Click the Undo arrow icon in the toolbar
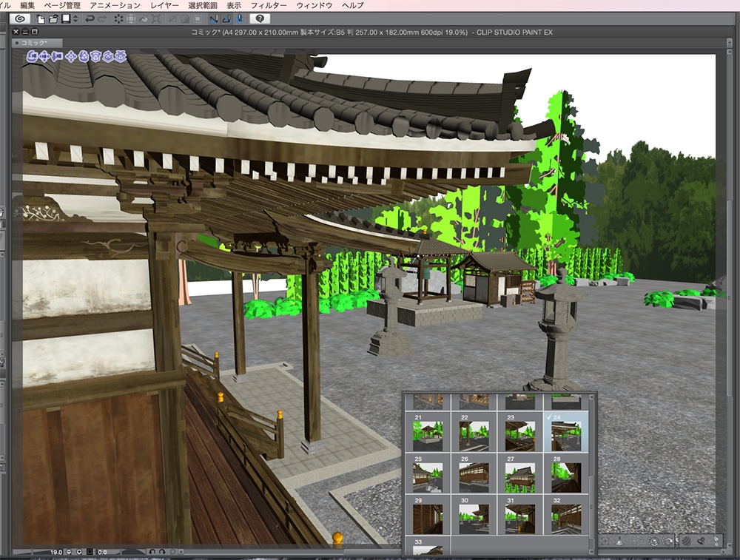 90,18
